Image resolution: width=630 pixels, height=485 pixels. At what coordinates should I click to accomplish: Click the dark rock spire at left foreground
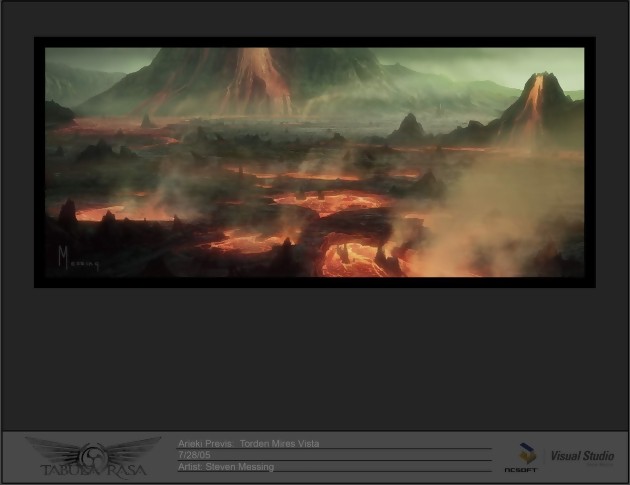(68, 212)
